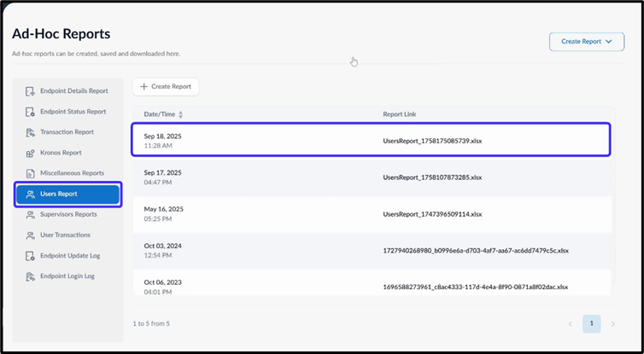Download UsersReport_1758107873285.xlsx
This screenshot has width=644, height=354.
tap(432, 177)
